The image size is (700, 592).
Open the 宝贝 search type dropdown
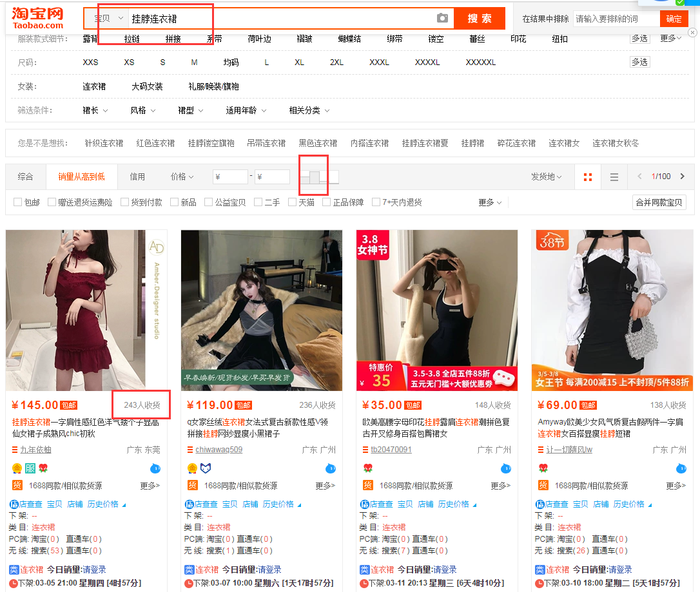click(x=108, y=19)
